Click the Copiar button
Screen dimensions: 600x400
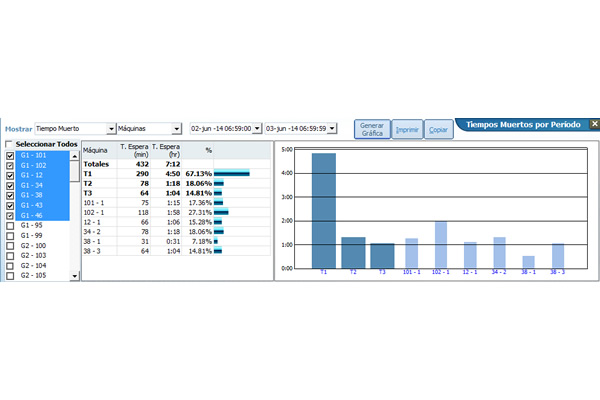438,130
